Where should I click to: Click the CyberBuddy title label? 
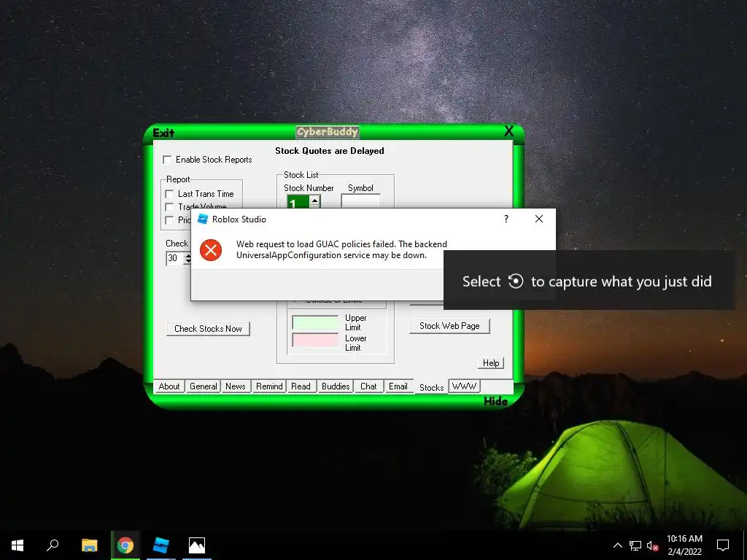pos(328,131)
